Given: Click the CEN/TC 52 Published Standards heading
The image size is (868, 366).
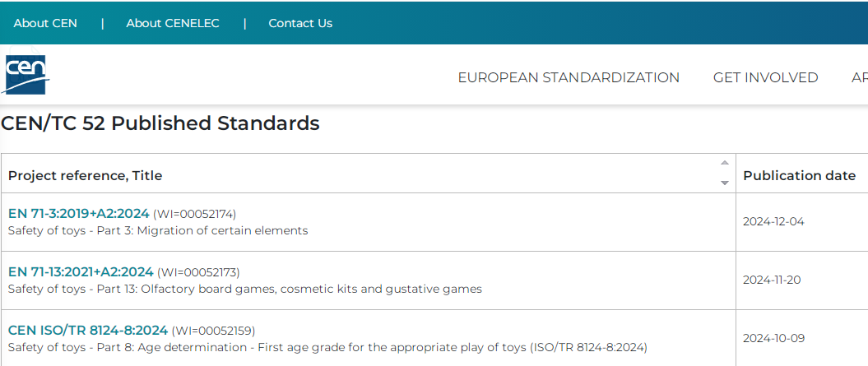Looking at the screenshot, I should [x=160, y=124].
